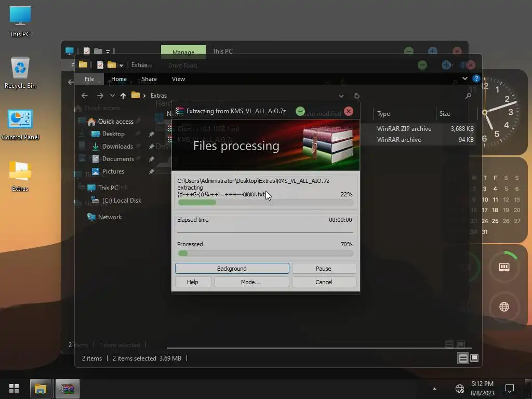Open recent locations dropdown chevron
The image size is (532, 399).
(x=112, y=96)
